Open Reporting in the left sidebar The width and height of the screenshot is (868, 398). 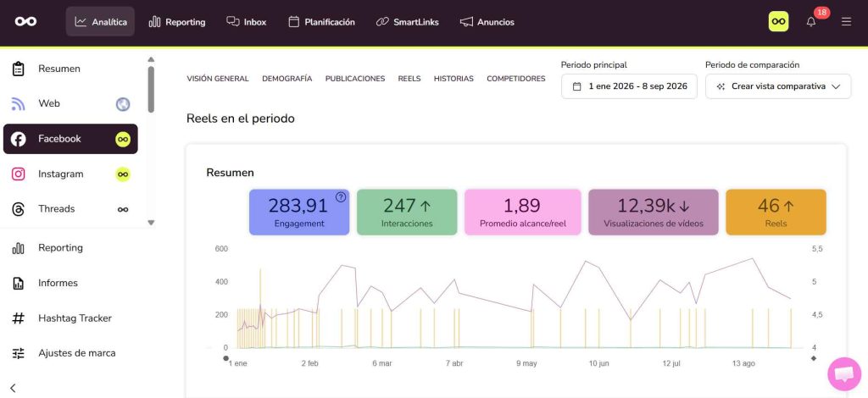[x=70, y=248]
